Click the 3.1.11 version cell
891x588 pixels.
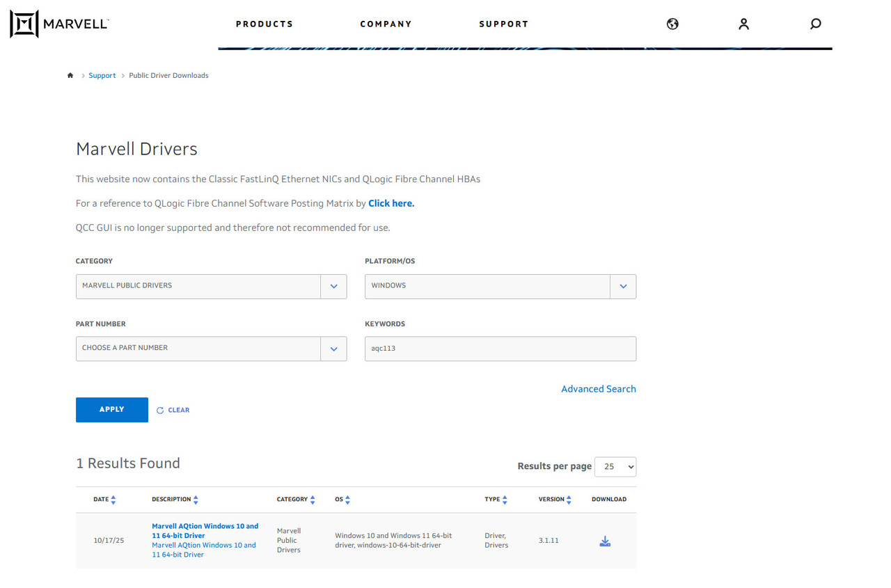pos(549,540)
